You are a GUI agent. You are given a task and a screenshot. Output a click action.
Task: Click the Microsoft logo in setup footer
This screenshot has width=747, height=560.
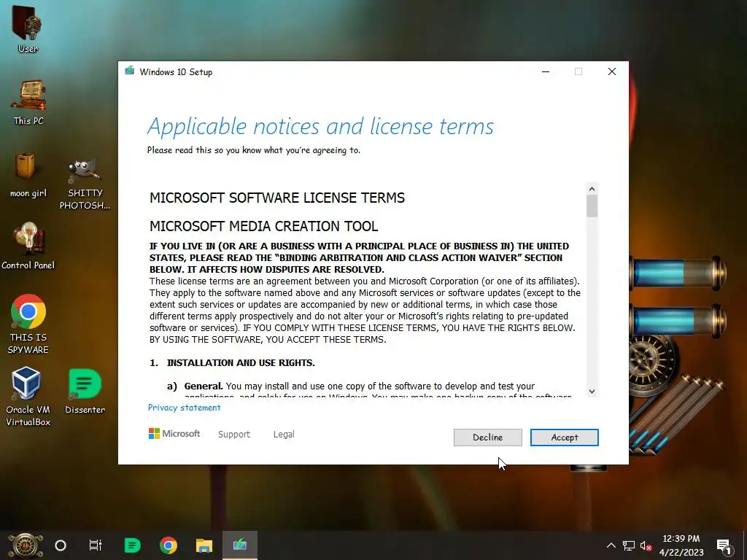(174, 433)
